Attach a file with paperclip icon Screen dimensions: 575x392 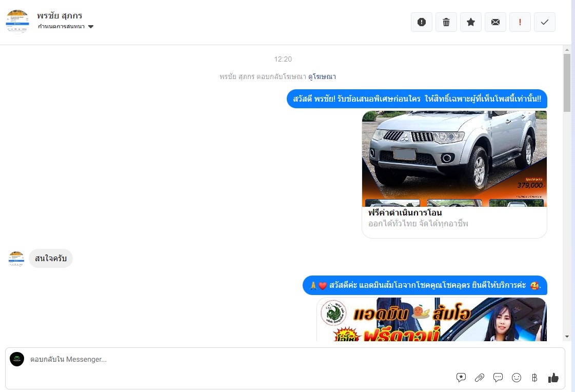pyautogui.click(x=479, y=377)
